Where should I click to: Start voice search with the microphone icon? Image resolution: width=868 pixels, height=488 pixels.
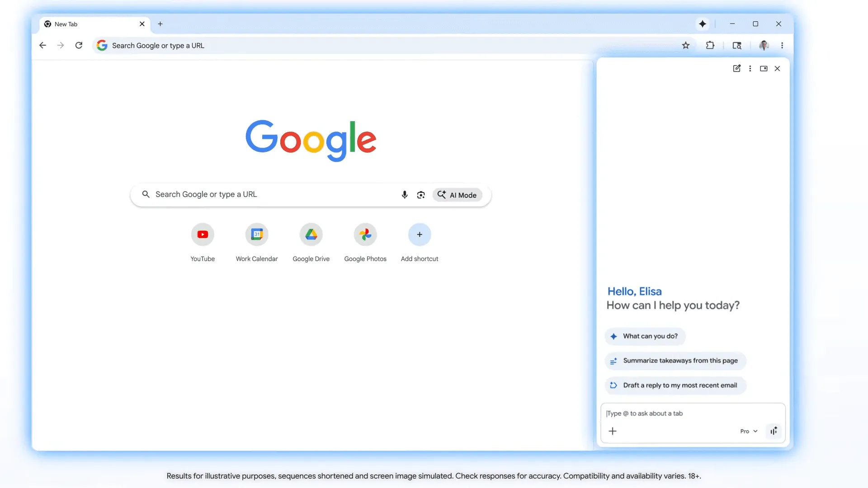pos(405,194)
